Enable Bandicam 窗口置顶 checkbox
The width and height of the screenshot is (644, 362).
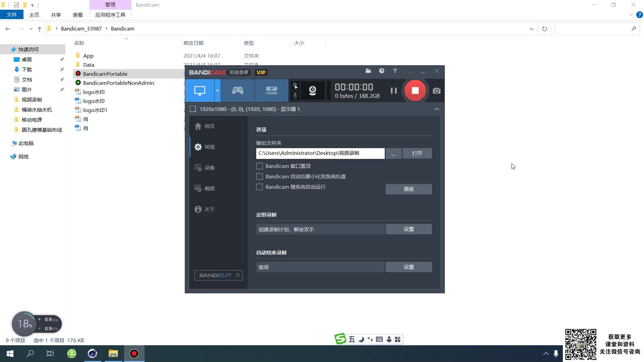260,166
